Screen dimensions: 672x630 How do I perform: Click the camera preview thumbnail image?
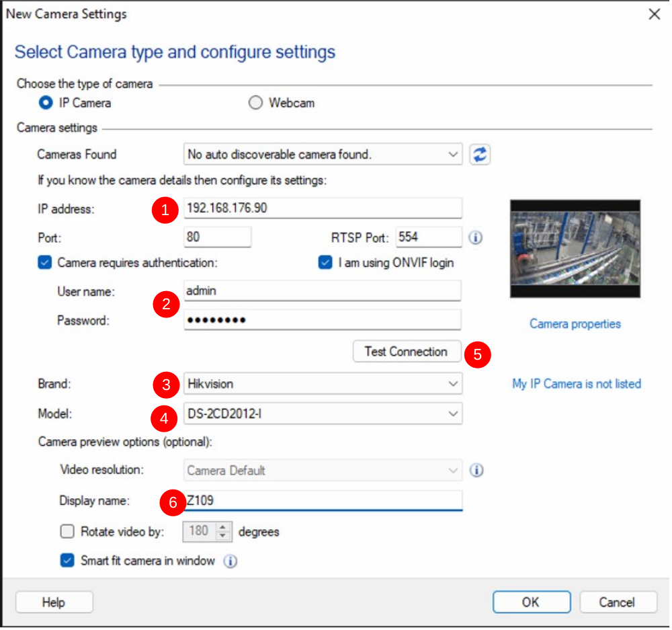[x=575, y=247]
